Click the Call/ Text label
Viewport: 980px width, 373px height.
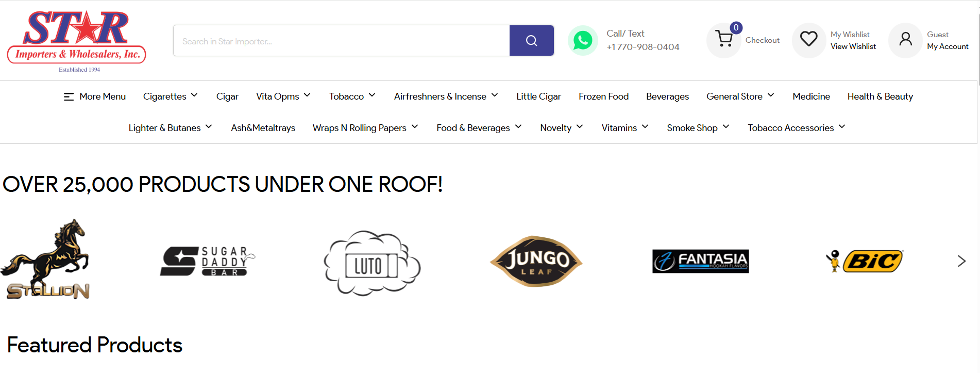[625, 34]
